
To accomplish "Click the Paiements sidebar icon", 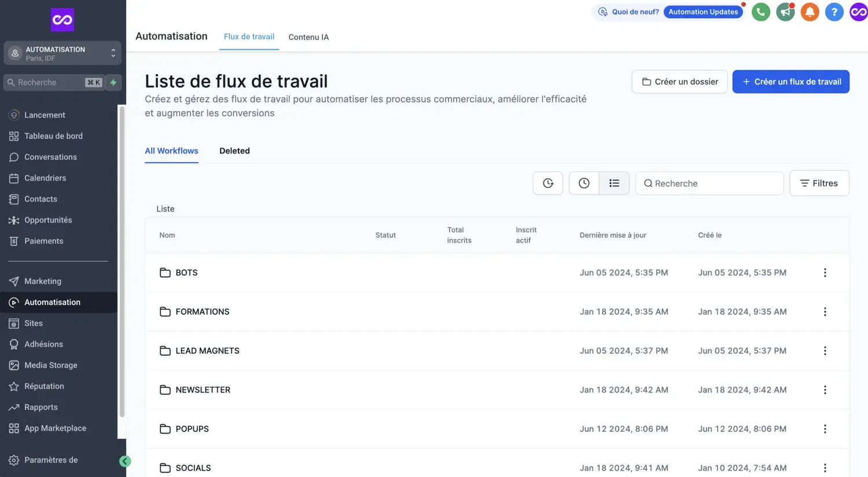I will [x=14, y=241].
